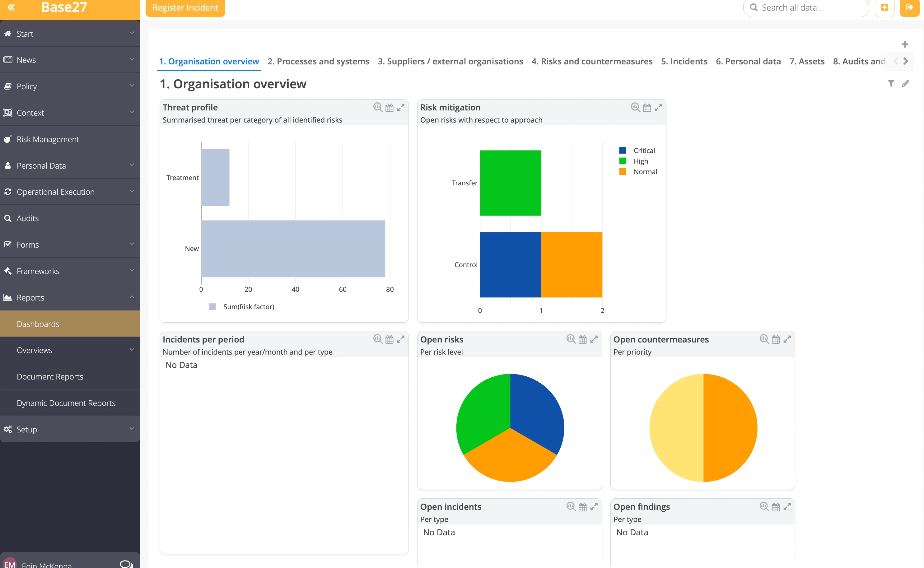924x568 pixels.
Task: Switch to the Incidents tab
Action: (x=684, y=61)
